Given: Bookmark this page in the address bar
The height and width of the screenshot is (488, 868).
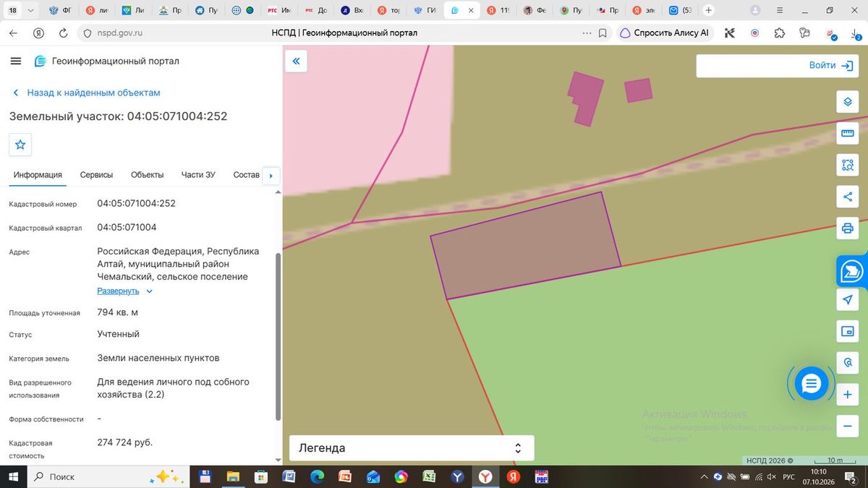Looking at the screenshot, I should coord(603,33).
